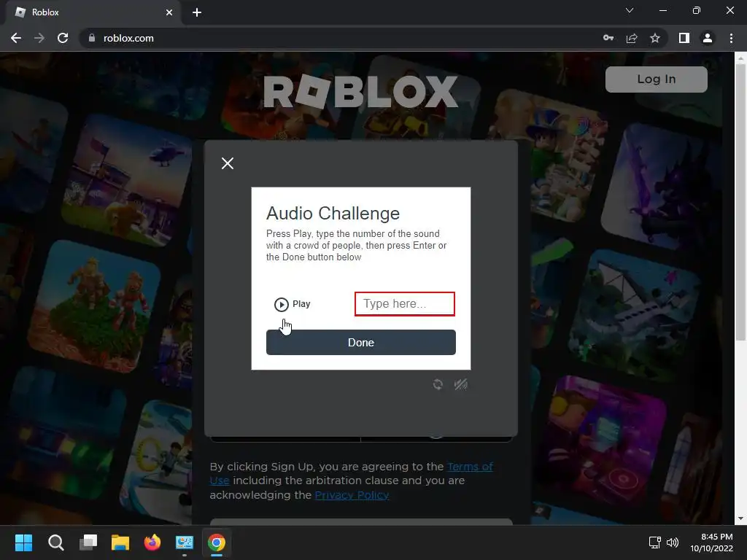Open the Chrome profile menu
Viewport: 747px width, 560px height.
[x=708, y=38]
